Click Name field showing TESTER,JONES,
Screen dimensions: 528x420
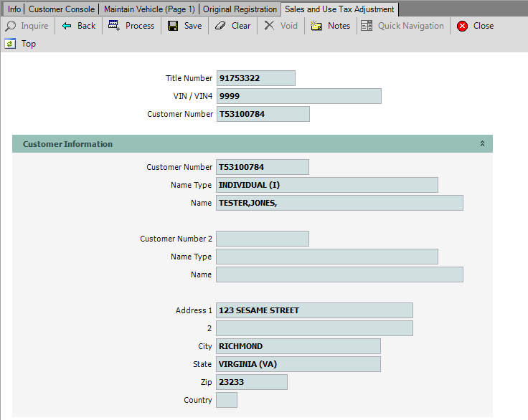click(x=339, y=203)
